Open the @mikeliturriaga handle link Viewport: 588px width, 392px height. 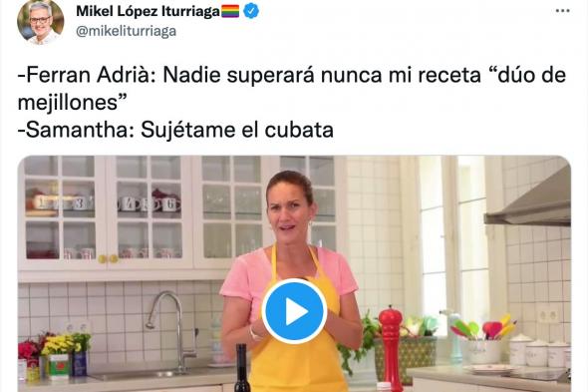point(126,31)
